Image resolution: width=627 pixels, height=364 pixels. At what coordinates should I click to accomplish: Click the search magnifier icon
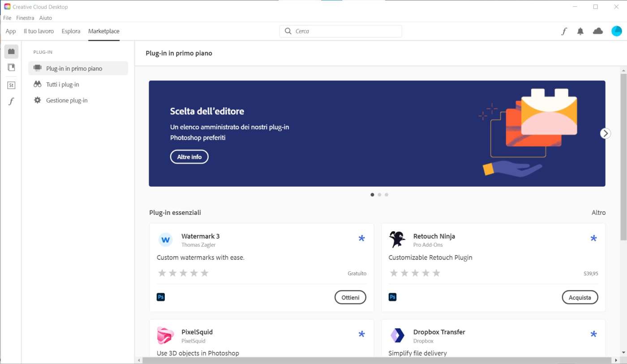(288, 31)
